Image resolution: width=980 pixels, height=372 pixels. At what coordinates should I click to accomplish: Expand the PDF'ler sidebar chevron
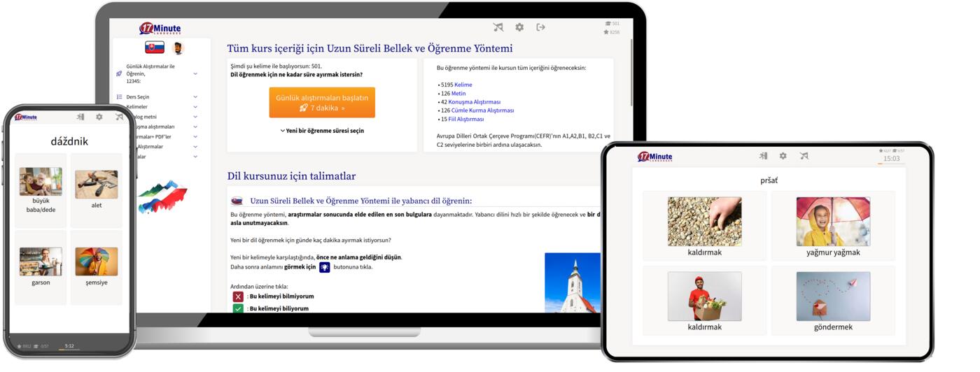pyautogui.click(x=195, y=137)
